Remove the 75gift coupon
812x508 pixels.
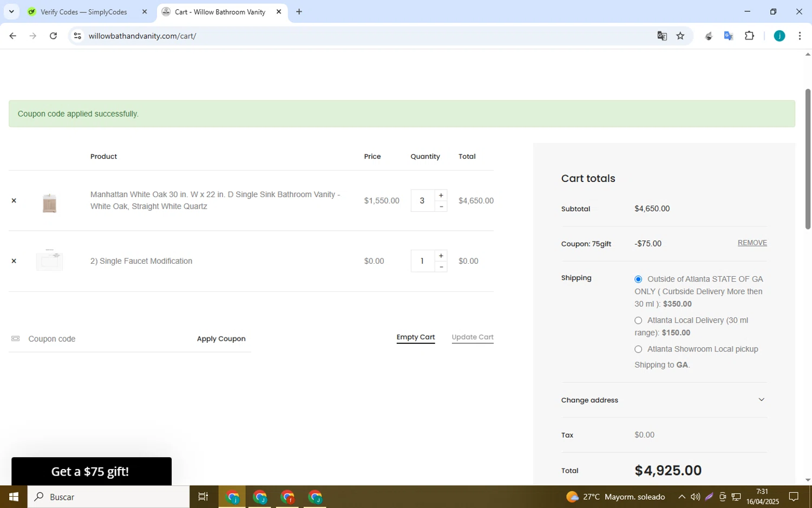click(x=752, y=243)
